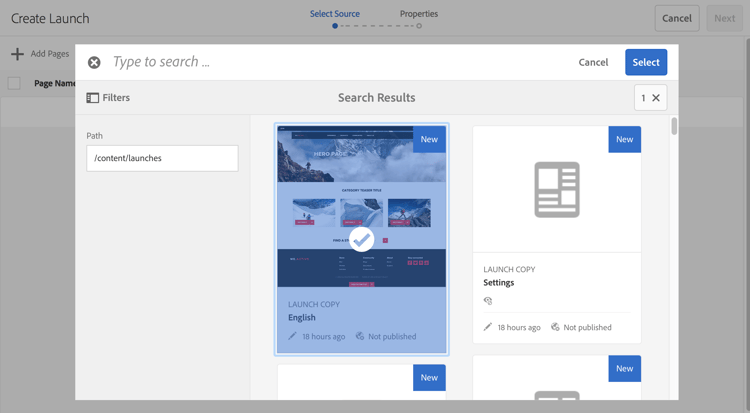This screenshot has width=750, height=413.
Task: Click globe icon beside English Not published
Action: (x=360, y=336)
